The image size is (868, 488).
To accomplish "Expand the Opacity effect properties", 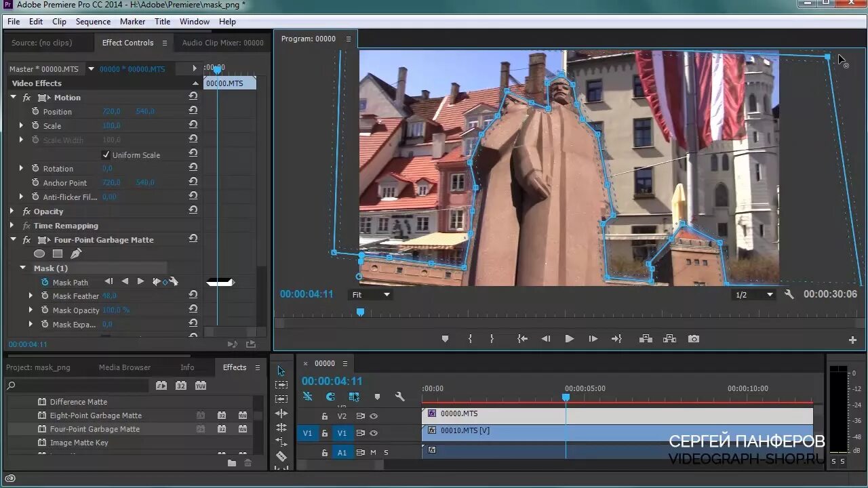I will click(x=12, y=211).
